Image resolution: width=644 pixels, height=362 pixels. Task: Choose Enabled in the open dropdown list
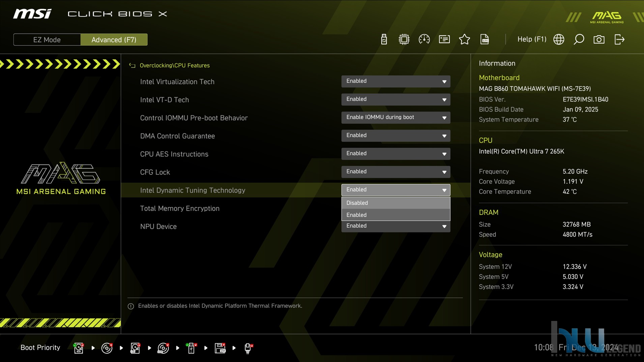(396, 215)
